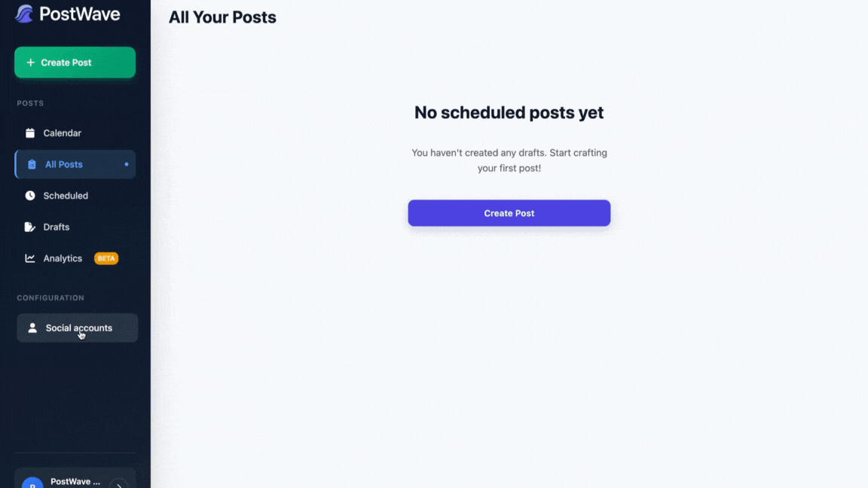Click the PostWave wave logo icon
Viewport: 868px width, 488px height.
click(24, 14)
